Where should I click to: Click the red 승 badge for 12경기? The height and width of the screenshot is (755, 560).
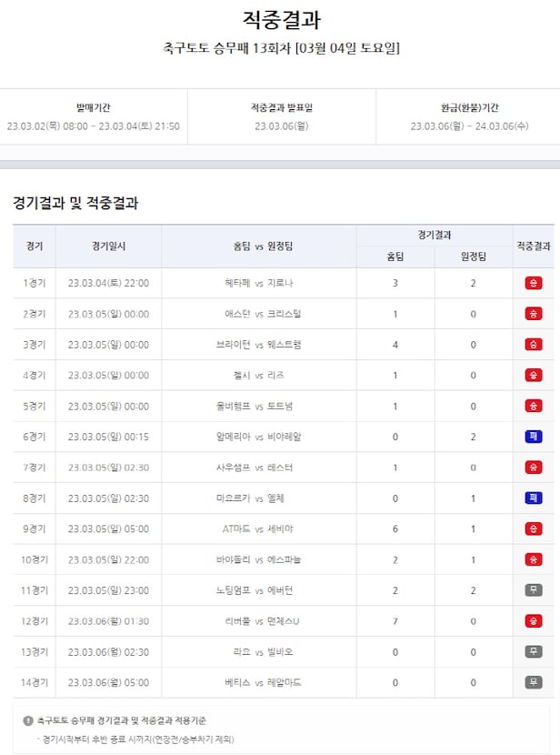pos(533,621)
